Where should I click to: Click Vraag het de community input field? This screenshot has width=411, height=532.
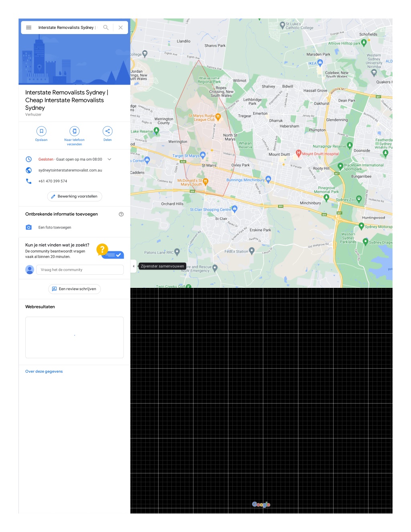pyautogui.click(x=80, y=270)
